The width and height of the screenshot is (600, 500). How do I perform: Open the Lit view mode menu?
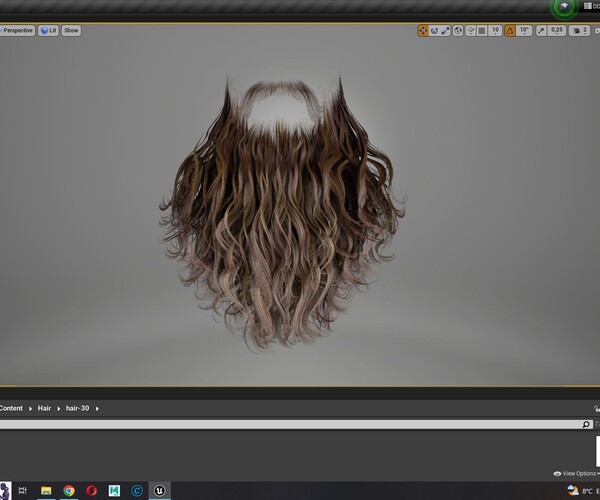[48, 31]
